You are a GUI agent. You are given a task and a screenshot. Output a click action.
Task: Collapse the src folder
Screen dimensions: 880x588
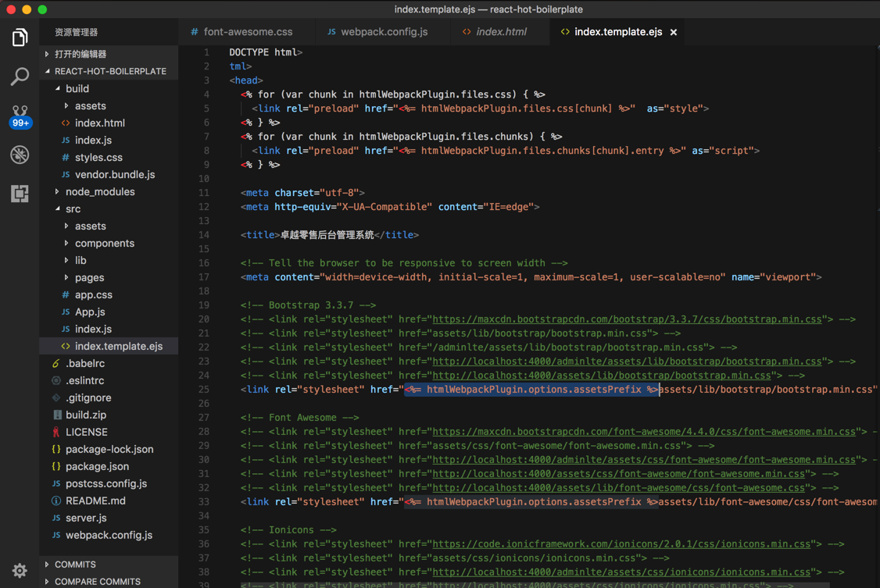point(73,208)
